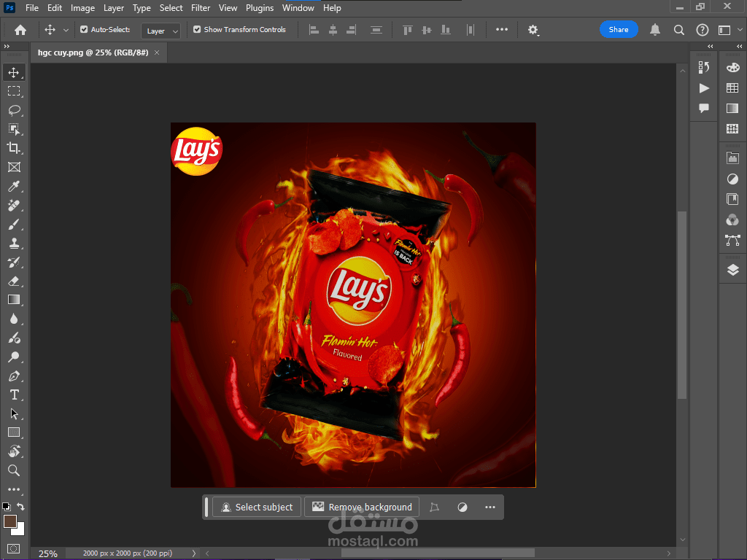Toggle Show Transform Controls checkbox
Image resolution: width=747 pixels, height=560 pixels.
click(x=197, y=29)
